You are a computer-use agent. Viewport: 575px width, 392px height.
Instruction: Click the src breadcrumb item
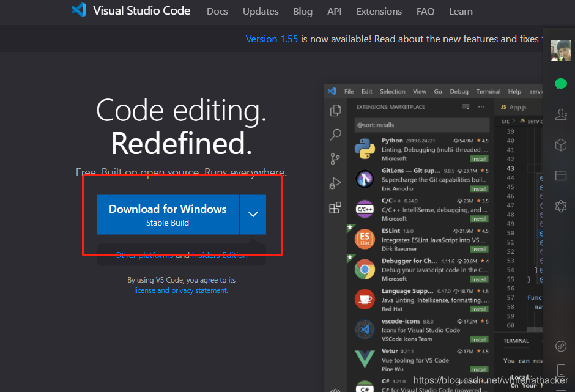tap(505, 121)
